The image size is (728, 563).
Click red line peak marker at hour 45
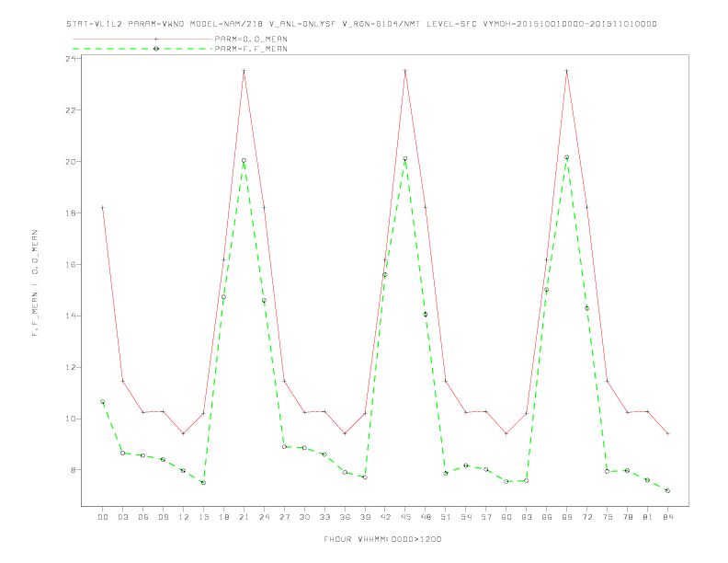tap(405, 71)
